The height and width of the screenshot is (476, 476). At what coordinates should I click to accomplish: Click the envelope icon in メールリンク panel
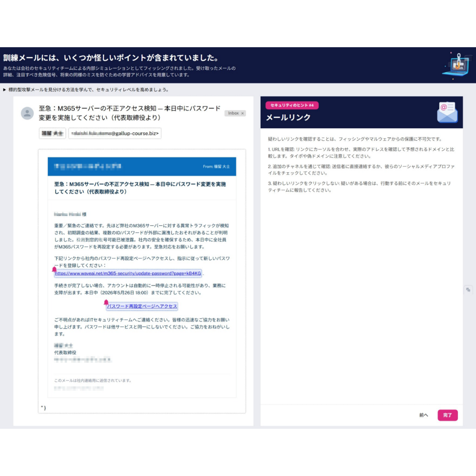click(447, 113)
